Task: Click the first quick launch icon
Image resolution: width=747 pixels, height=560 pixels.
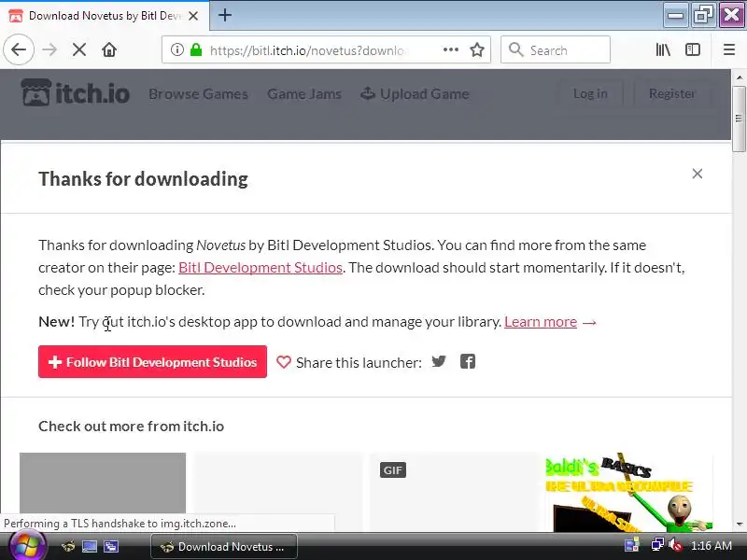Action: 68,546
